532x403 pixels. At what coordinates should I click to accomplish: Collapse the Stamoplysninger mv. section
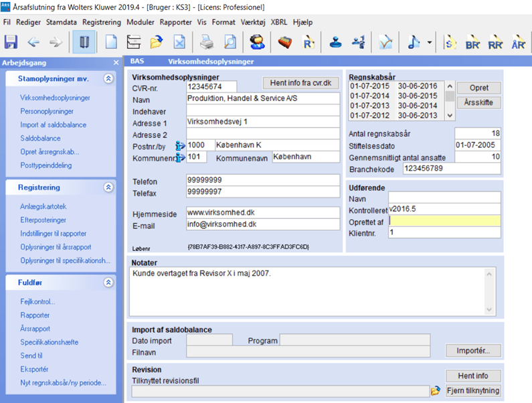[x=108, y=78]
